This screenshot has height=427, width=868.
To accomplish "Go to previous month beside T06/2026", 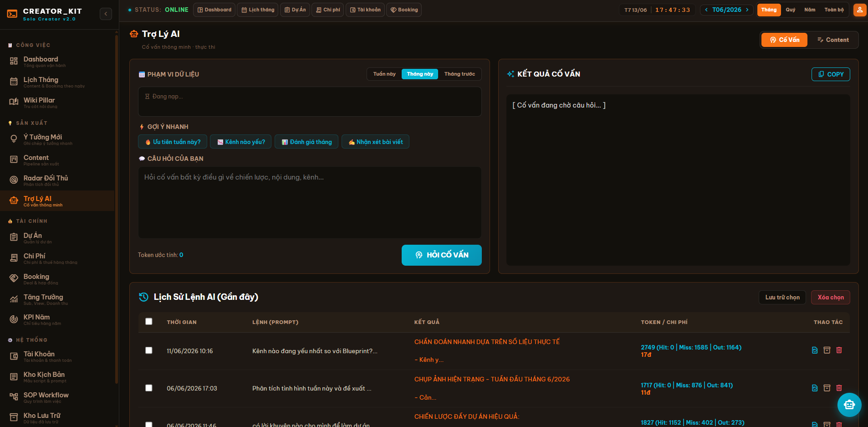I will [x=706, y=10].
